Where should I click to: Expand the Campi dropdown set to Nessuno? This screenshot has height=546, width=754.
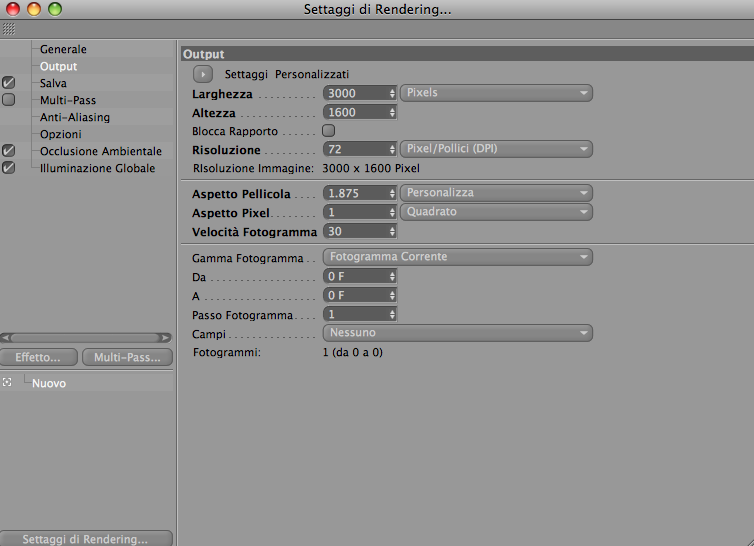click(457, 333)
